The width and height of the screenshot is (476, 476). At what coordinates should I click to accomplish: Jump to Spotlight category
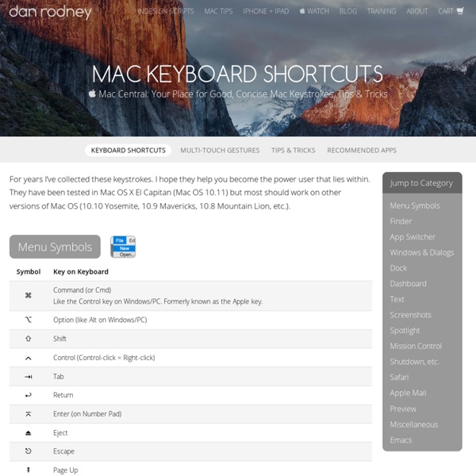405,331
